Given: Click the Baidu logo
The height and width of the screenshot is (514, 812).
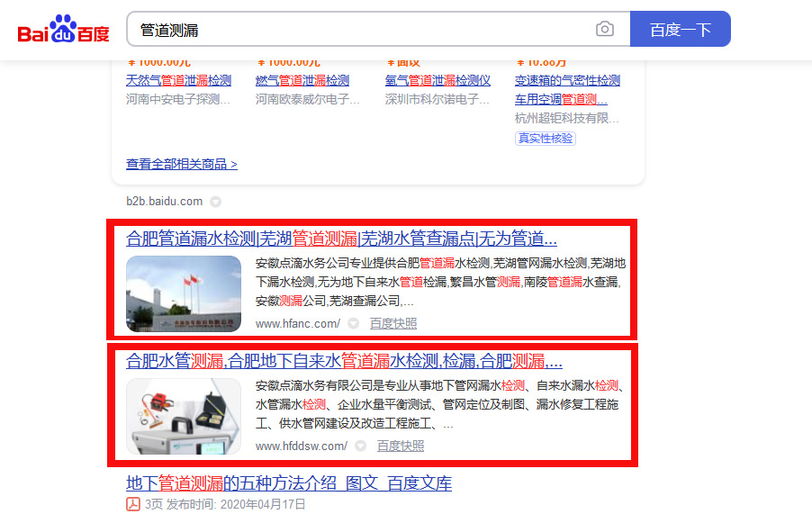Looking at the screenshot, I should coord(63,29).
